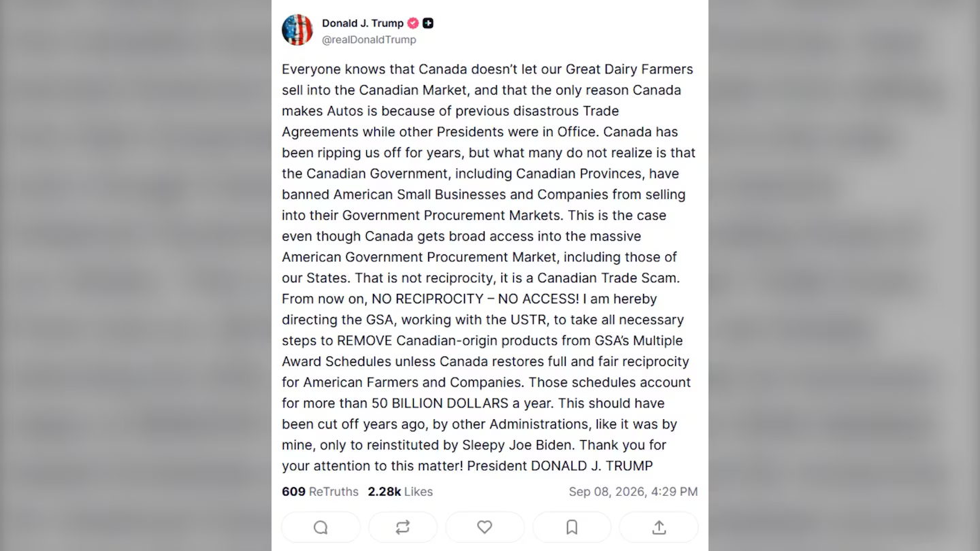Click the @realDonaldTrump handle
This screenshot has height=551, width=980.
click(x=369, y=39)
